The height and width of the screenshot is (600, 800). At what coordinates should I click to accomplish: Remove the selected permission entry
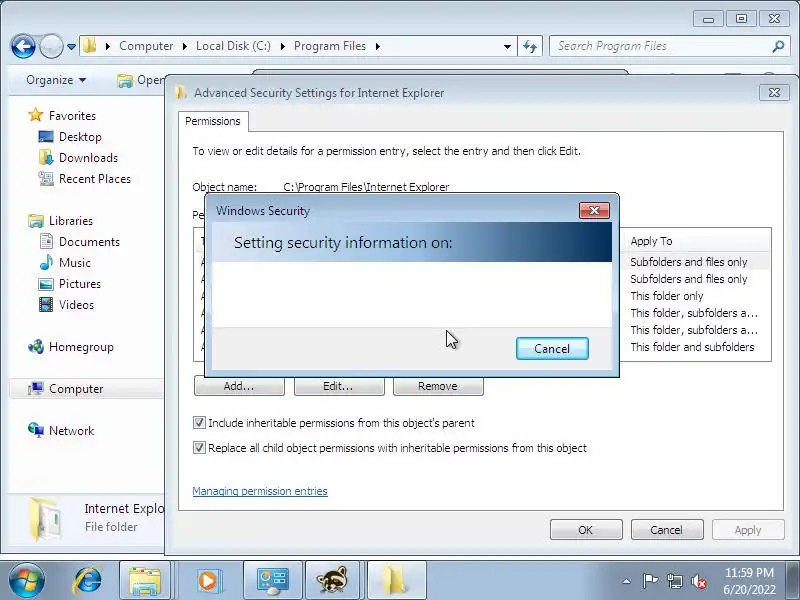pyautogui.click(x=438, y=386)
